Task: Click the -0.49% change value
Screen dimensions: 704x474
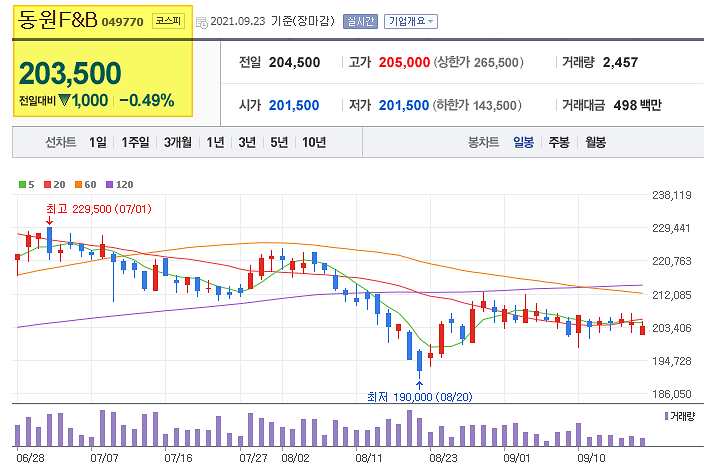Action: (147, 101)
